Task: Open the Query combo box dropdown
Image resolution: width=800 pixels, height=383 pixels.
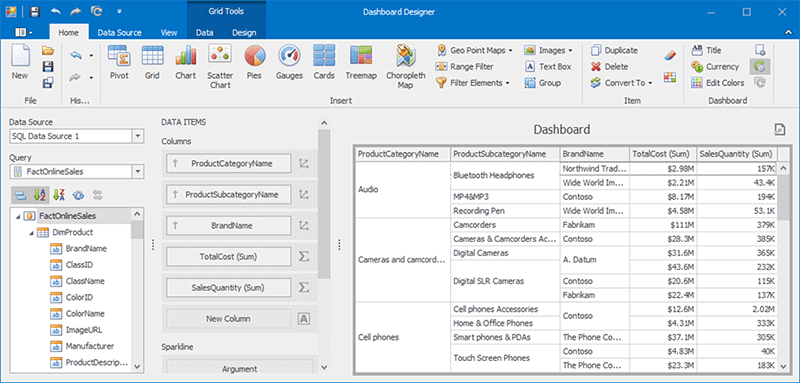Action: [x=138, y=172]
